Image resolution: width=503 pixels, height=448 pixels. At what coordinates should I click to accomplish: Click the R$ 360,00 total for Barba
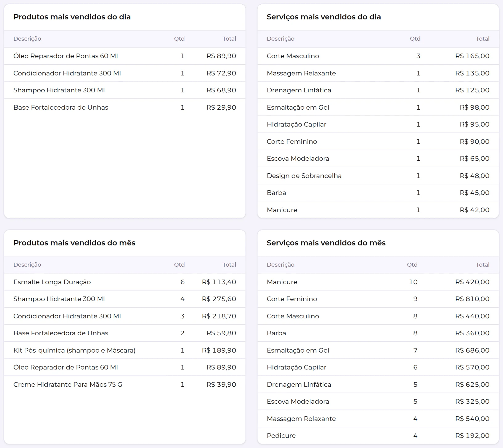click(472, 333)
